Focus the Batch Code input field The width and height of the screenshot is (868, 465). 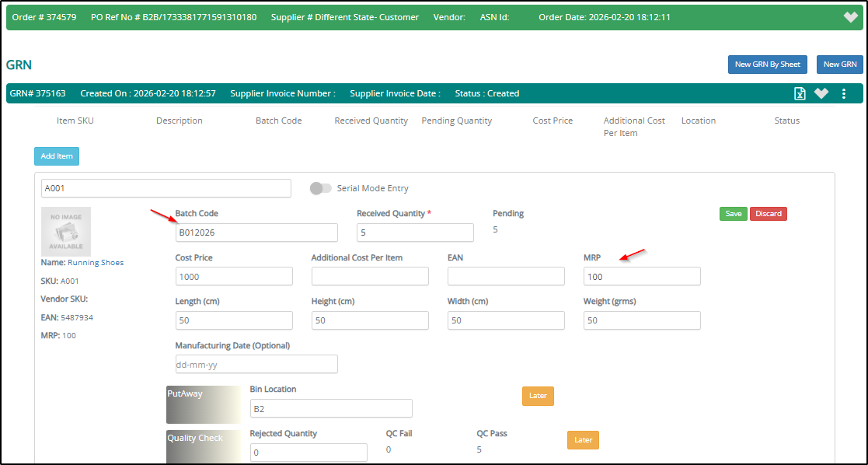256,232
